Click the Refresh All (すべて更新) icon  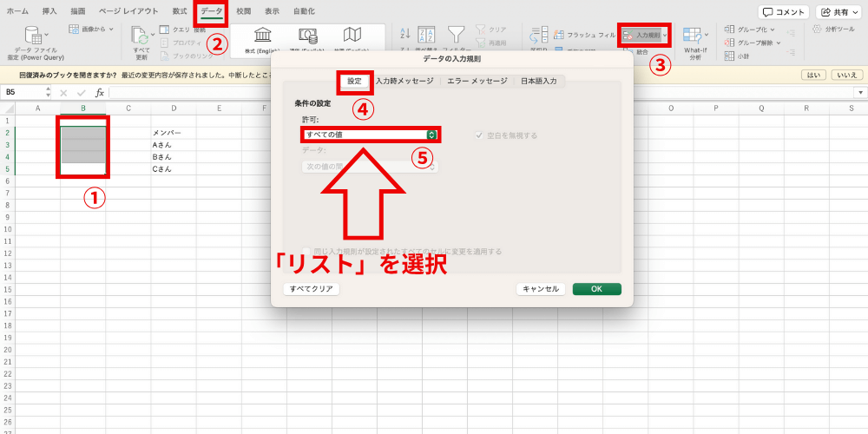(141, 35)
